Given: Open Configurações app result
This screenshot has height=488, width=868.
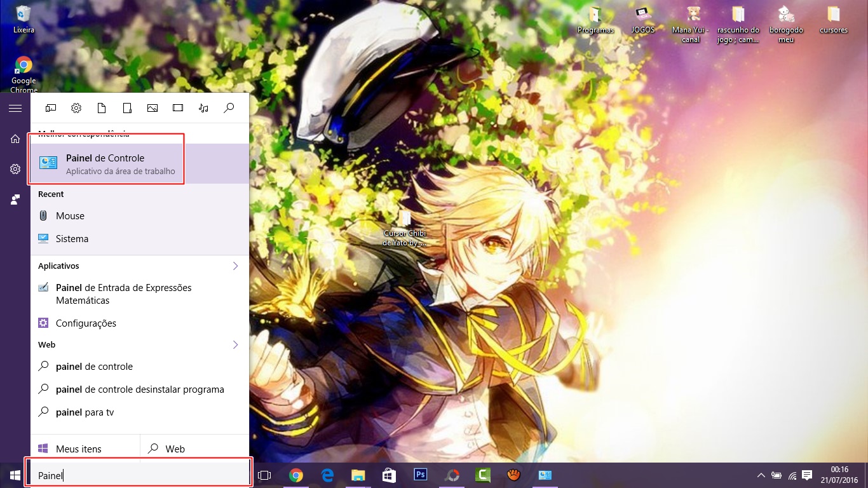Looking at the screenshot, I should coord(140,323).
